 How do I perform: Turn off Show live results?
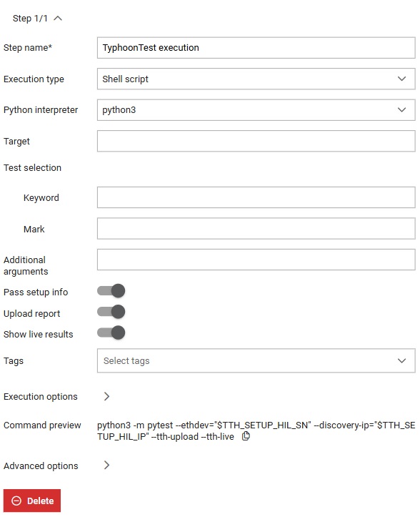tap(111, 333)
